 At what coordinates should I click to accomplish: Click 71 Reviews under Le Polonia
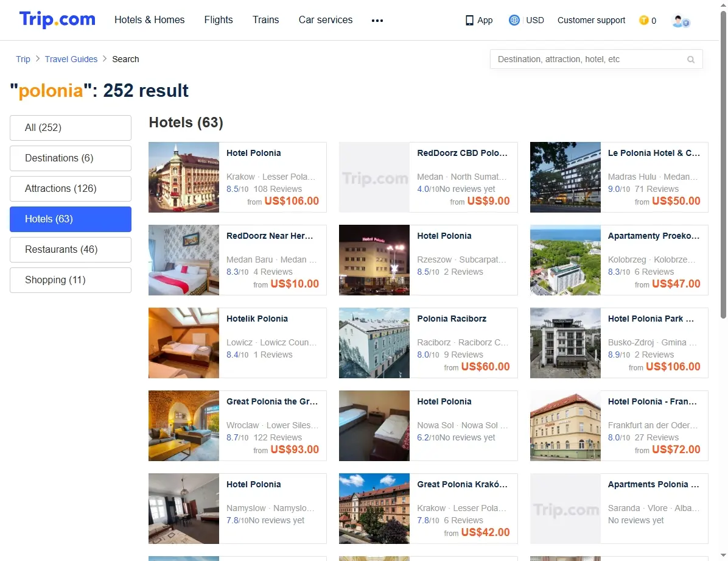tap(657, 189)
